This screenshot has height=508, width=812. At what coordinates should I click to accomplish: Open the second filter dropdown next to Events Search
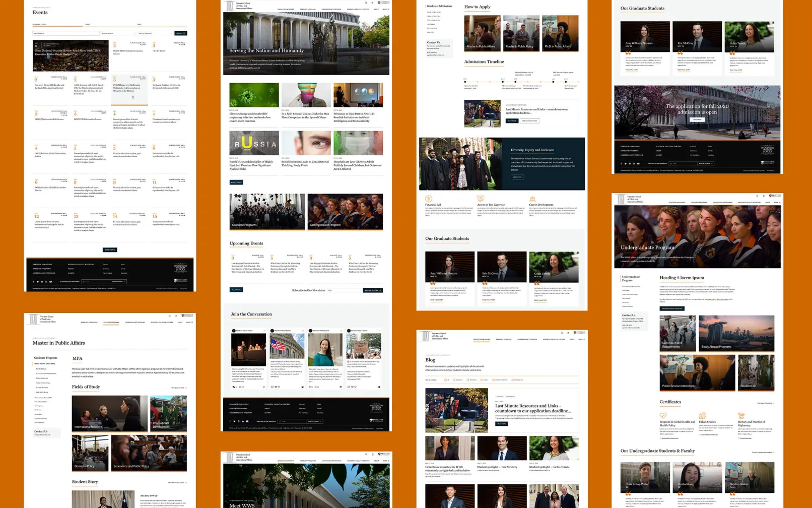click(155, 33)
